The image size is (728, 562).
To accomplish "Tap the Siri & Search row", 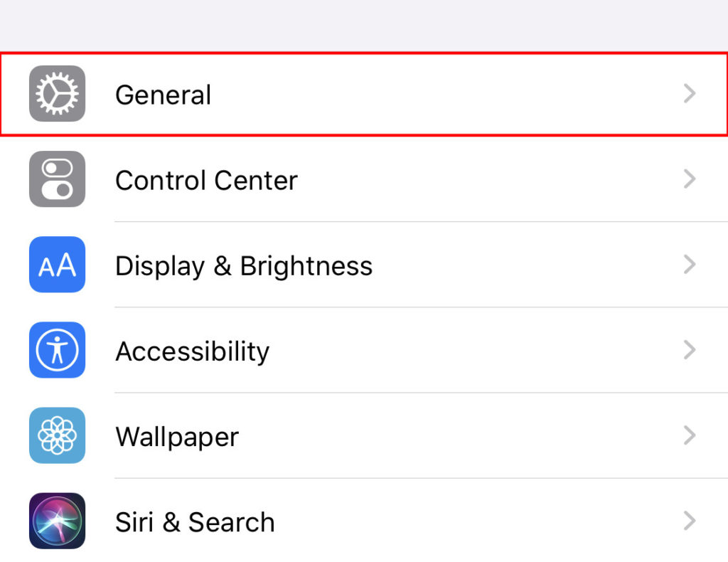I will 194,521.
